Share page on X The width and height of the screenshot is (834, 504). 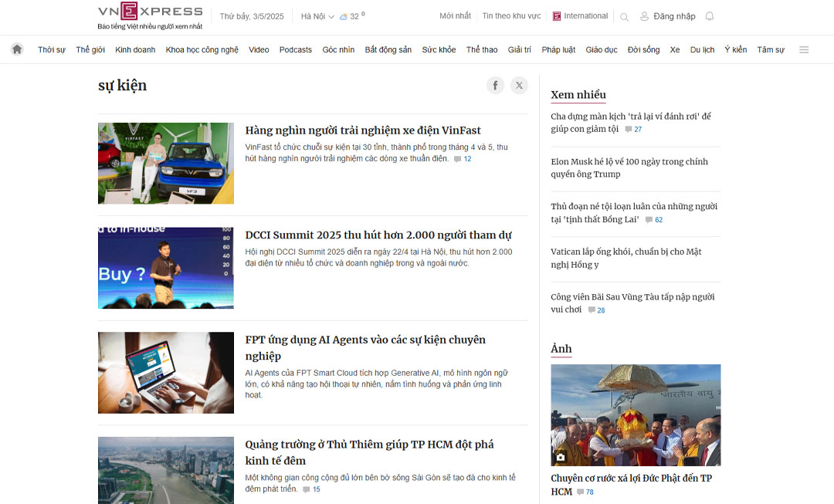pos(520,86)
